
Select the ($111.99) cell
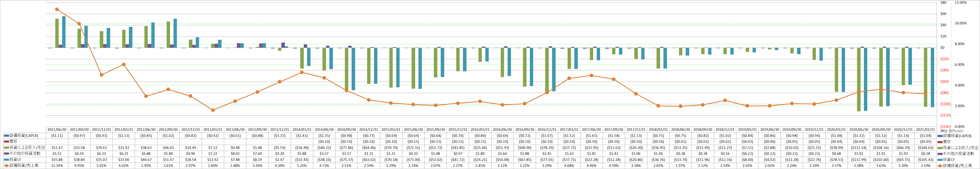tap(859, 160)
